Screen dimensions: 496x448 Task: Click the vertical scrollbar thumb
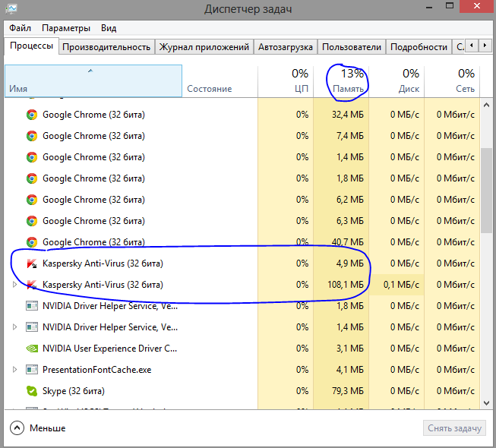click(x=486, y=191)
